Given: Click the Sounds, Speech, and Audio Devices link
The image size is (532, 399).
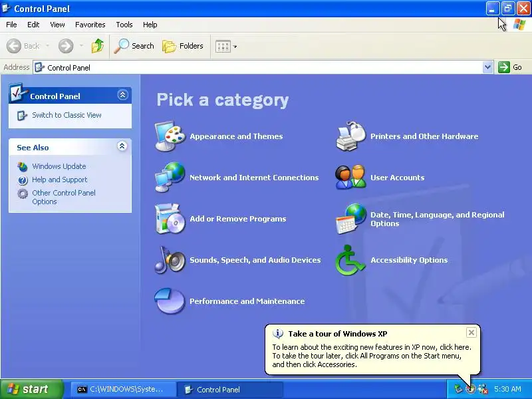Looking at the screenshot, I should coord(255,260).
